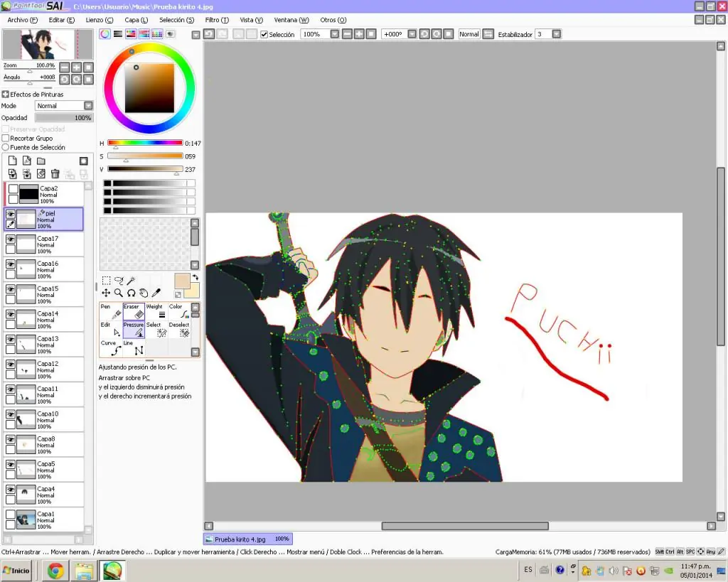Click the navigator zoom-in plus button
Viewport: 728px width, 582px height.
pos(76,68)
